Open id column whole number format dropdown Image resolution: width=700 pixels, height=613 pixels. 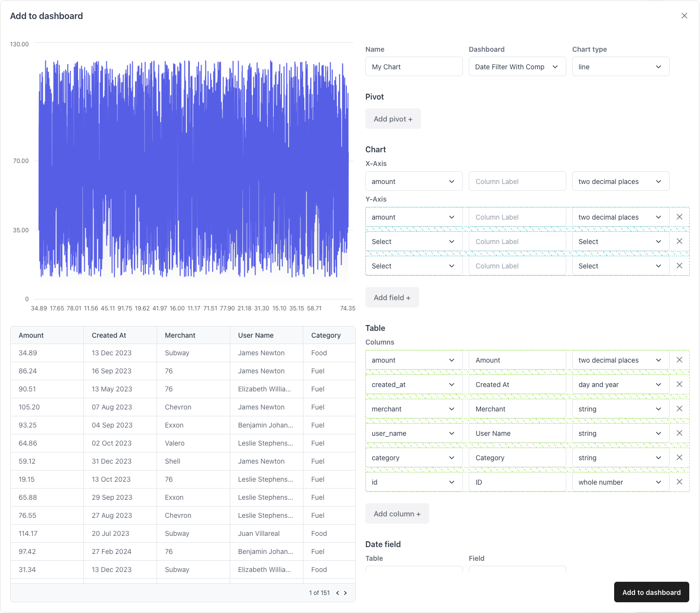pos(620,482)
